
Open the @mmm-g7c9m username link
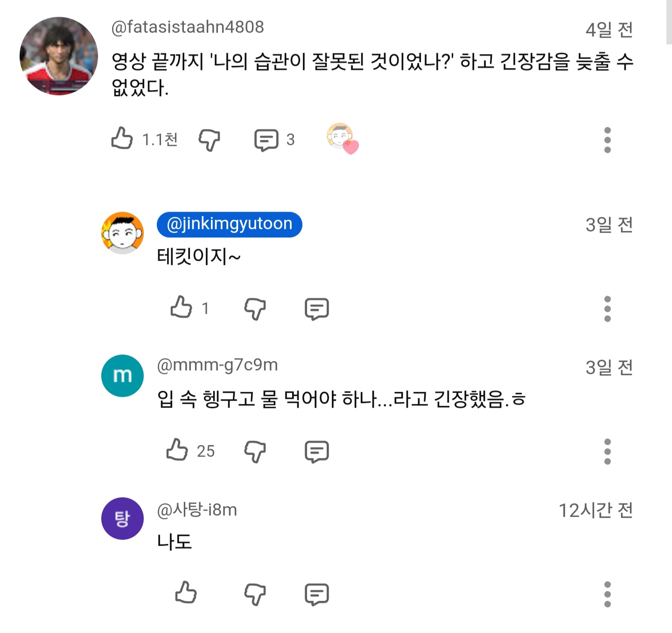217,365
